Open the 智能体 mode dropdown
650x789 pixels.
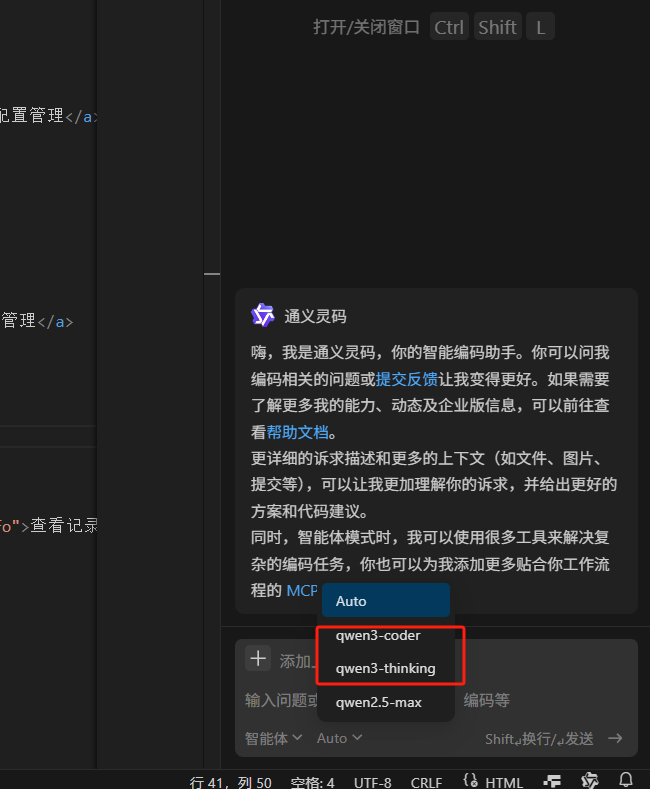tap(273, 738)
